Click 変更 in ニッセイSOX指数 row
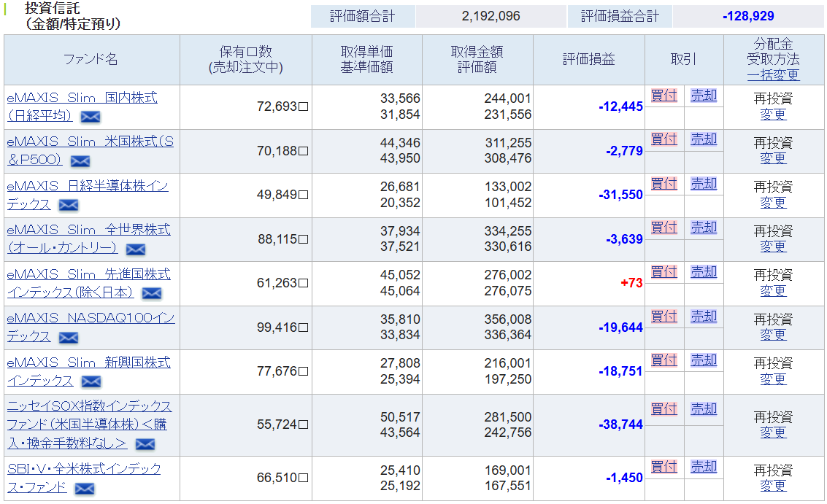Screen dimensions: 827x504 pyautogui.click(x=773, y=433)
